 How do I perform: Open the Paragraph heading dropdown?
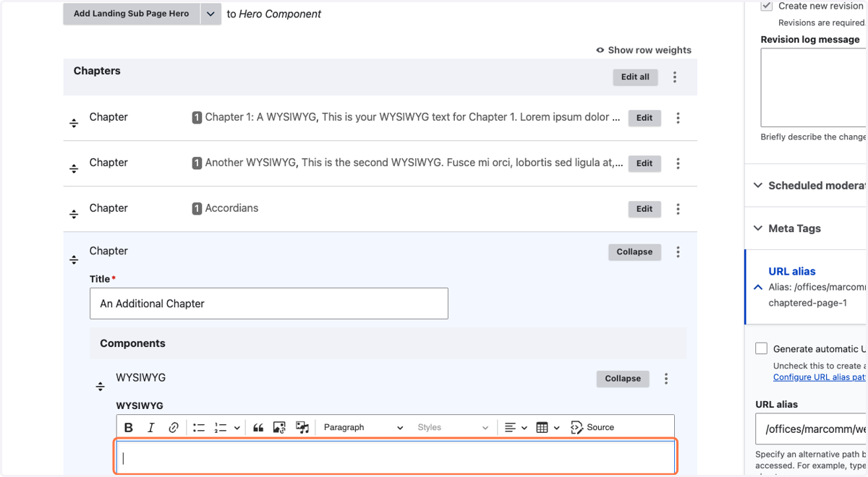(x=363, y=427)
